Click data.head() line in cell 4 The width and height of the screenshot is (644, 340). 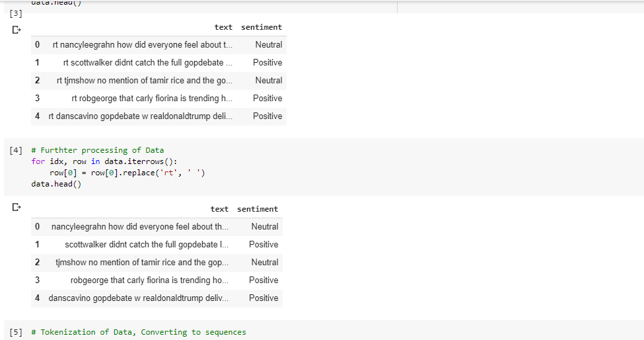(x=56, y=184)
